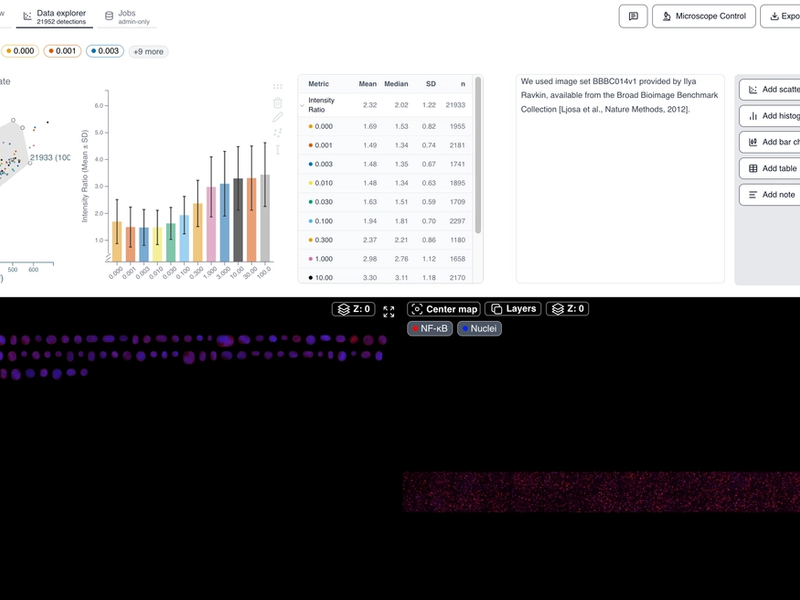800x600 pixels.
Task: Click the table grid icon in Add table
Action: pyautogui.click(x=753, y=168)
